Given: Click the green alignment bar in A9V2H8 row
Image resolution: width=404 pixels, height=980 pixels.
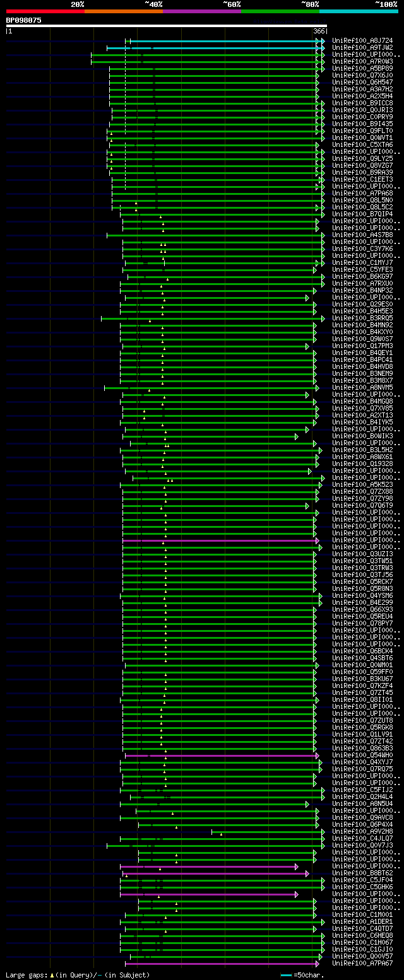Looking at the screenshot, I should (268, 832).
